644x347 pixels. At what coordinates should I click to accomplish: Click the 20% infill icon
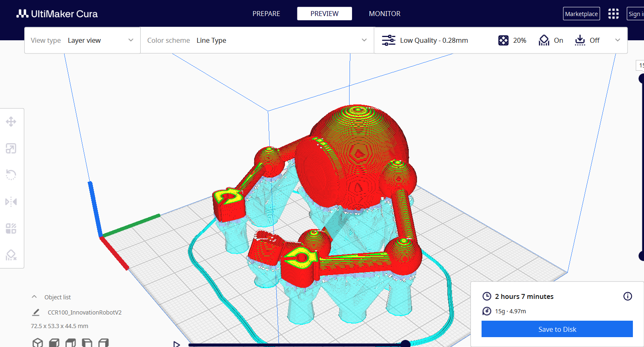click(503, 40)
